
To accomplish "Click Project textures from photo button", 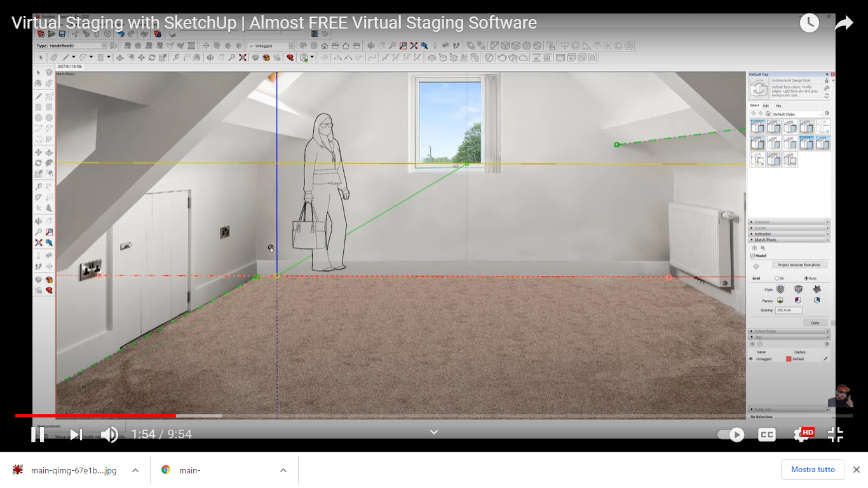I will [799, 265].
